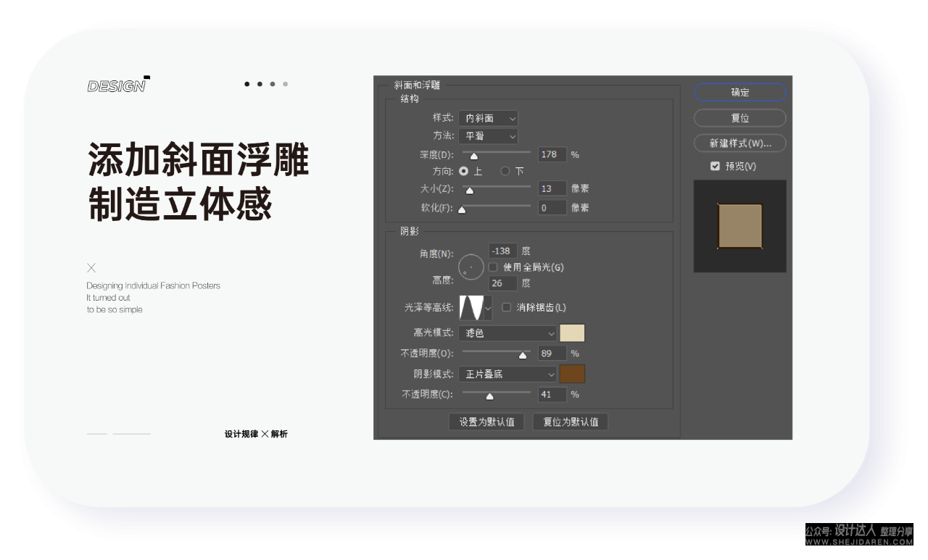Enable 使用全局光(G) checkbox
The width and height of the screenshot is (928, 560).
494,267
